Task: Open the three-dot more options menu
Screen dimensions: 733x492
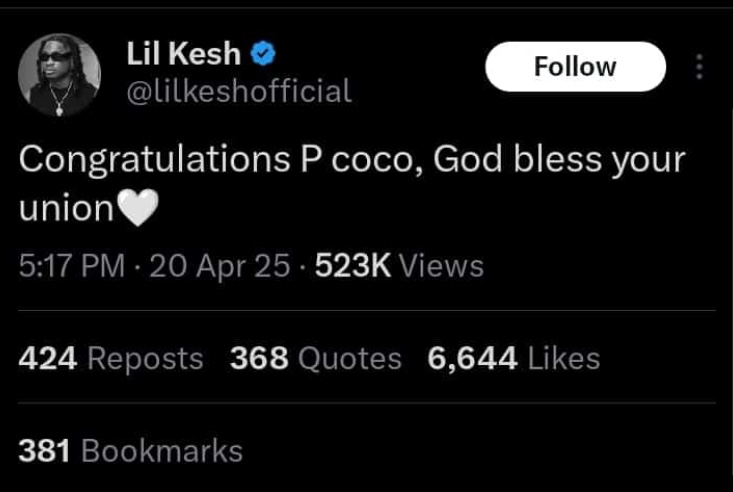Action: (x=699, y=67)
